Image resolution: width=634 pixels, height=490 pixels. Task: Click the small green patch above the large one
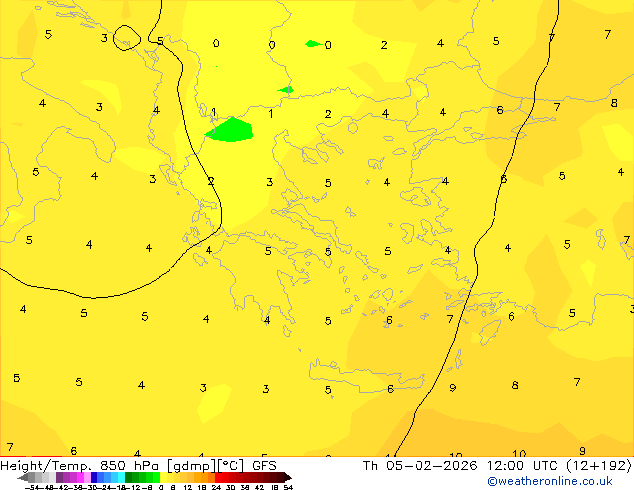point(286,90)
